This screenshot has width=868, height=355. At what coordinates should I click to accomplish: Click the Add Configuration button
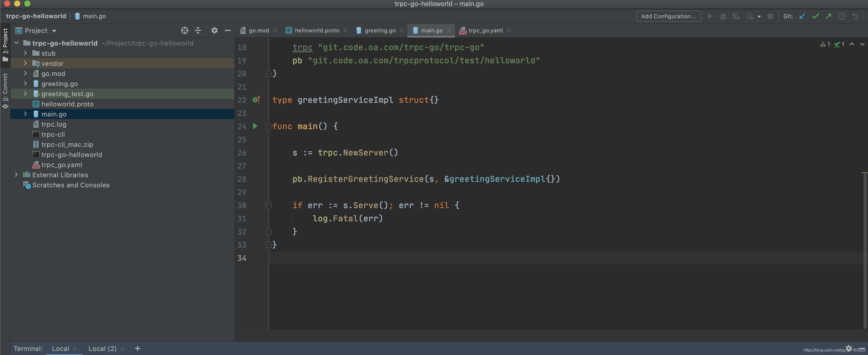click(668, 16)
